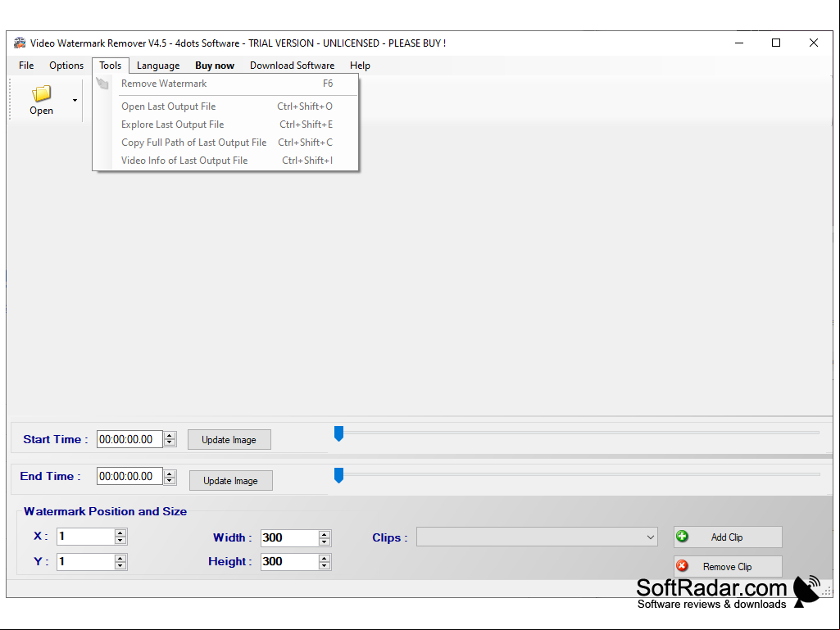This screenshot has height=630, width=840.
Task: Decrease End Time with down arrow
Action: [170, 481]
